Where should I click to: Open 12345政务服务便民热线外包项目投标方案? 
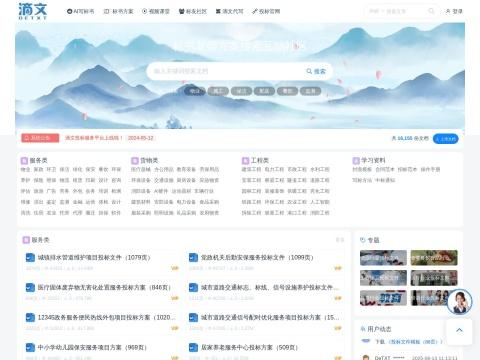(106, 317)
